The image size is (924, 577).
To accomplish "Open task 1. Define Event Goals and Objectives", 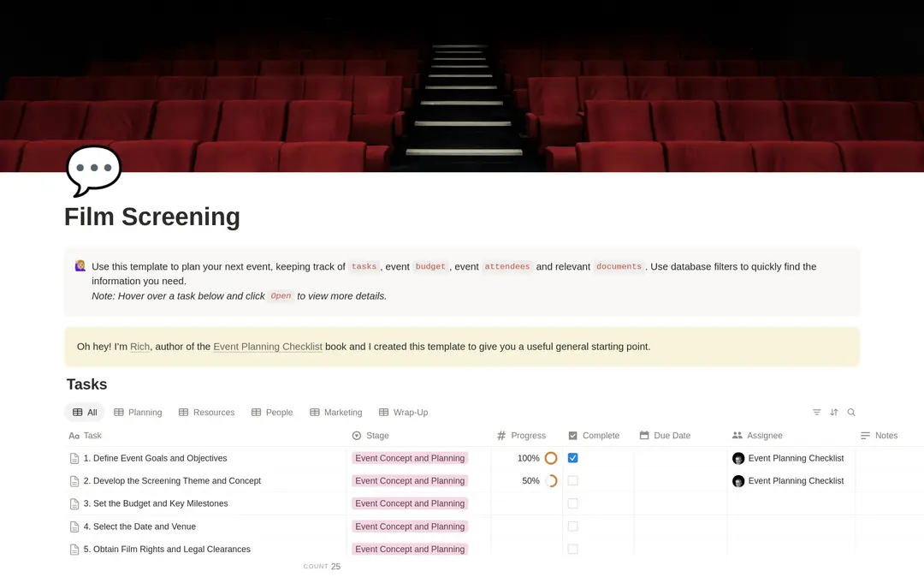I will (x=155, y=458).
